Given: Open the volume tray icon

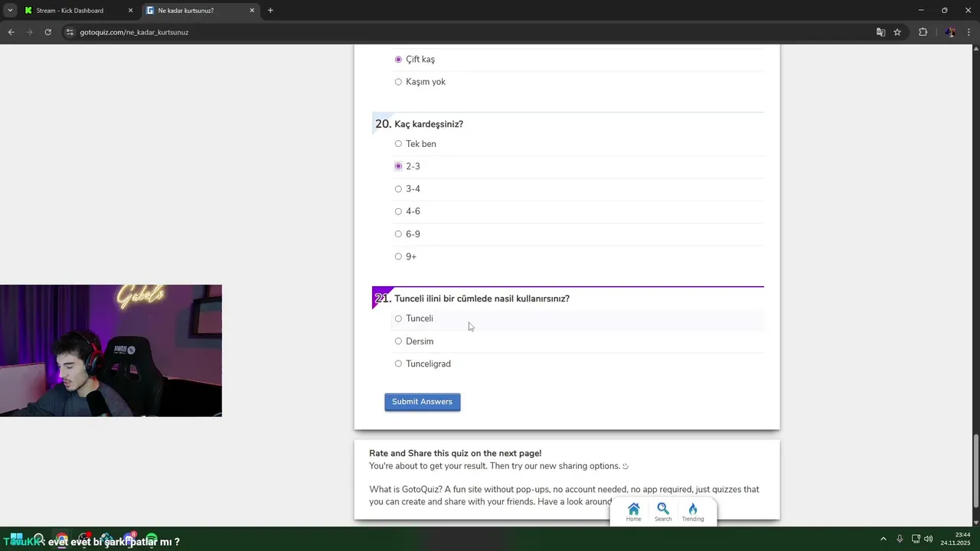Looking at the screenshot, I should 929,539.
